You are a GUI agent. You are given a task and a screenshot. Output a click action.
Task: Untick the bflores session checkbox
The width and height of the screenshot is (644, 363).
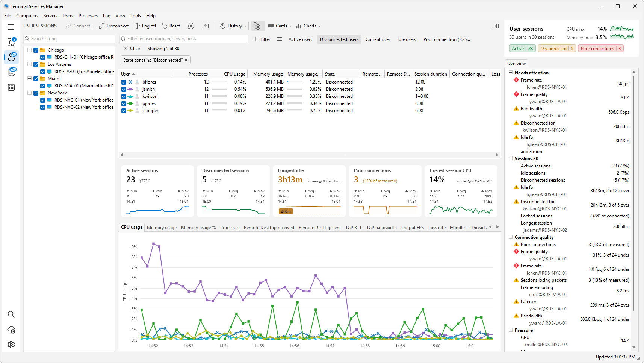(x=124, y=82)
